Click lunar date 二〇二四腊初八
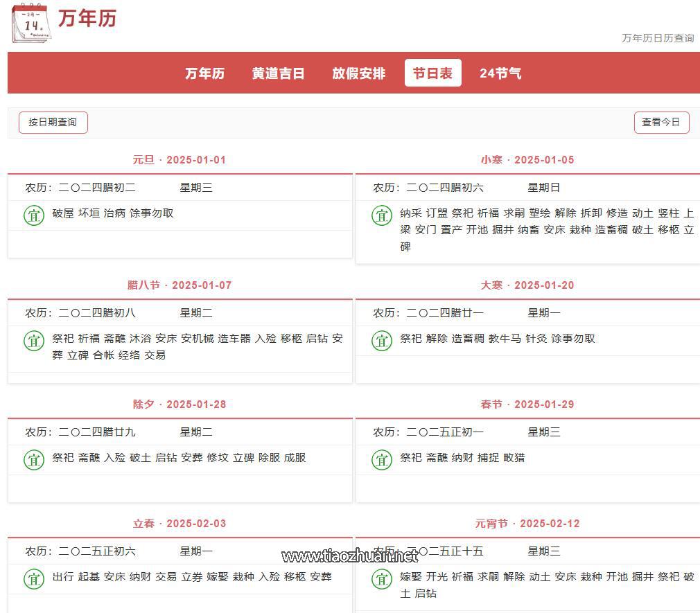 click(97, 313)
